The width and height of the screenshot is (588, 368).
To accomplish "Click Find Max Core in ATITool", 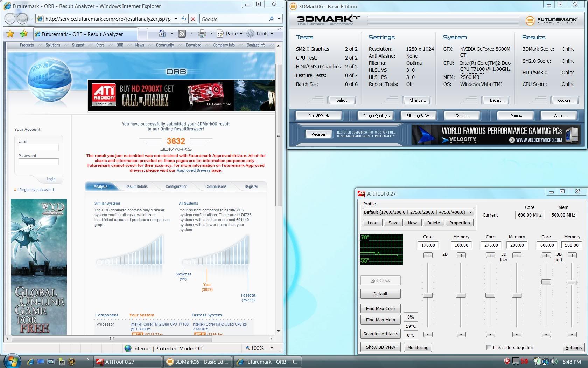I will (x=380, y=308).
